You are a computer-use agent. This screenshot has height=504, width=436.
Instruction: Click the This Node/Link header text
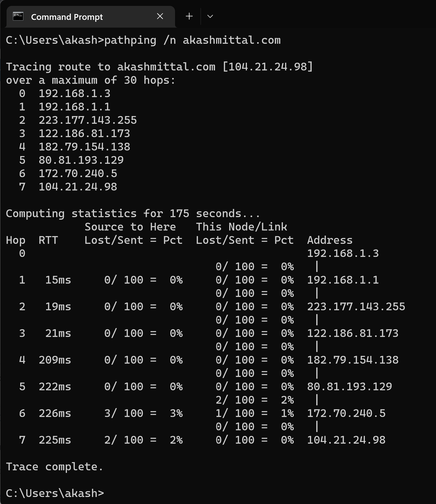coord(242,227)
